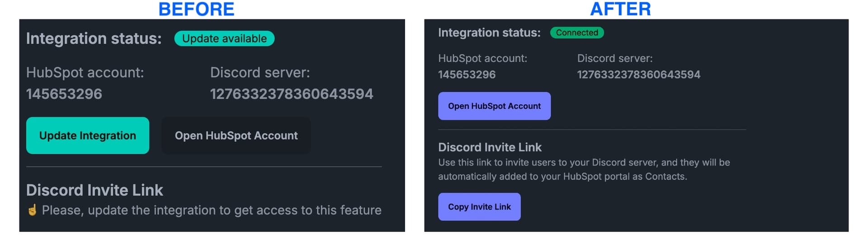This screenshot has height=251, width=868.
Task: Click "Discord server:" label in AFTER panel
Action: tap(615, 58)
